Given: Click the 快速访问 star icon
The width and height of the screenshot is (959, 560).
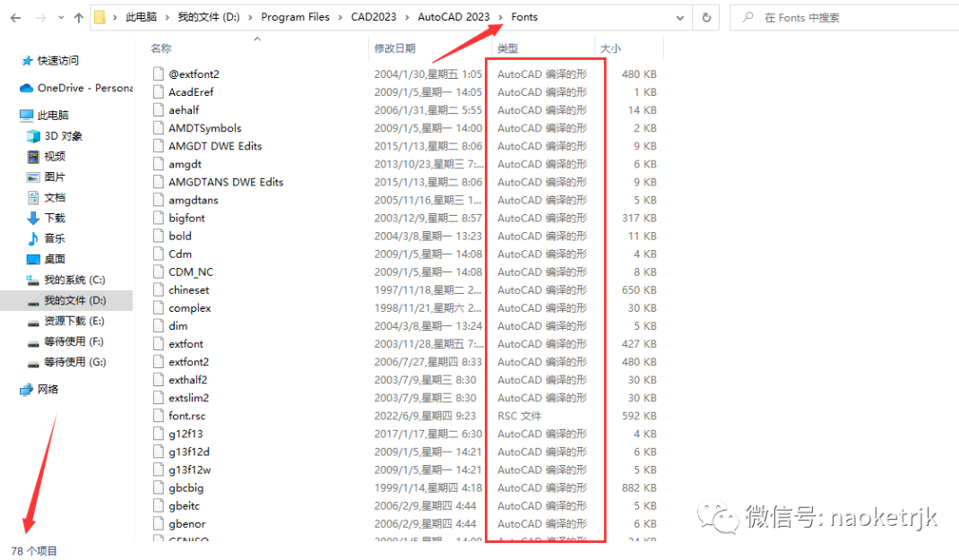Looking at the screenshot, I should [27, 61].
